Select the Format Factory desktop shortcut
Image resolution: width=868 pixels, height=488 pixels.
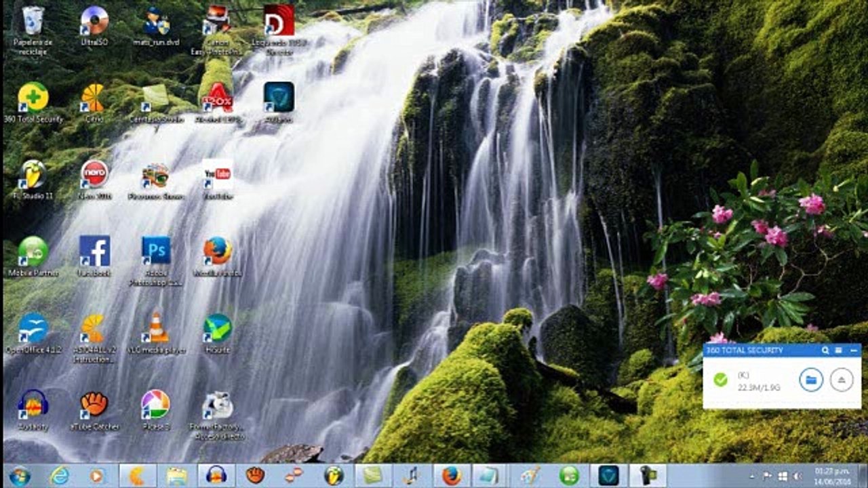217,405
